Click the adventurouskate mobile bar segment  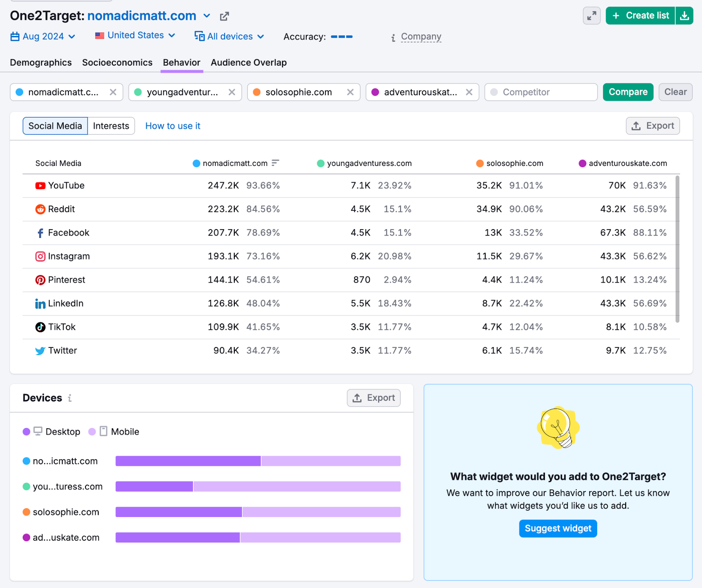(x=320, y=538)
